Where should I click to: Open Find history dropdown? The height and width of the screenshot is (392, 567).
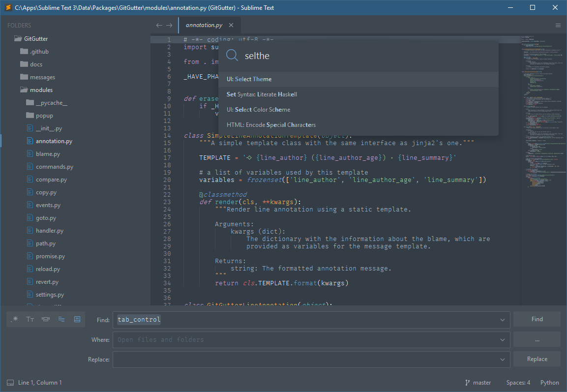502,320
